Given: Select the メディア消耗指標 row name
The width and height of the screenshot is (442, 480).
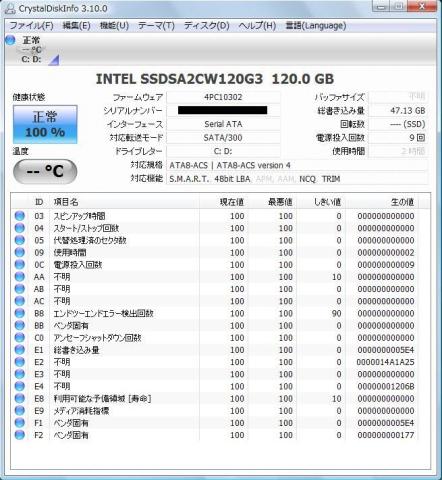Looking at the screenshot, I should coord(81,411).
